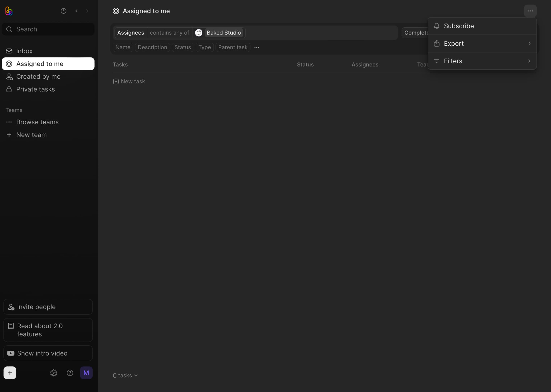The image size is (551, 392).
Task: Open the Filters submenu
Action: click(x=482, y=61)
